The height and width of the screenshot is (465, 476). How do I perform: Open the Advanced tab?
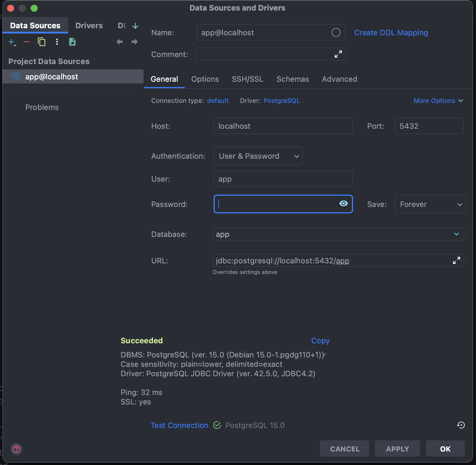[339, 79]
